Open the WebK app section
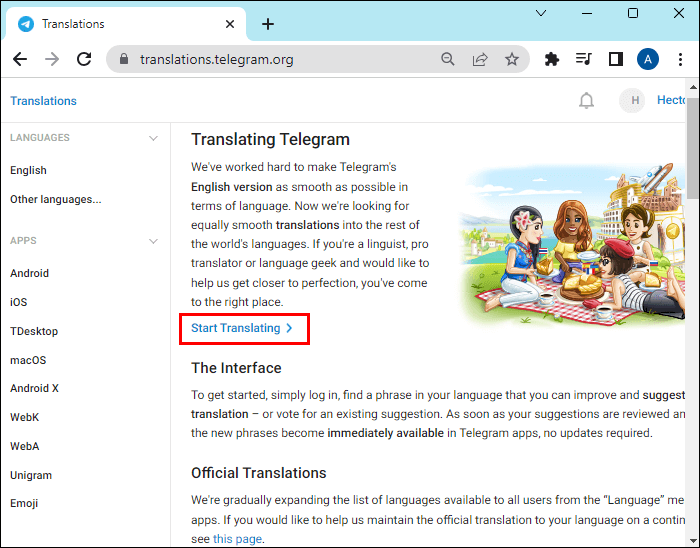The height and width of the screenshot is (548, 700). click(x=25, y=417)
